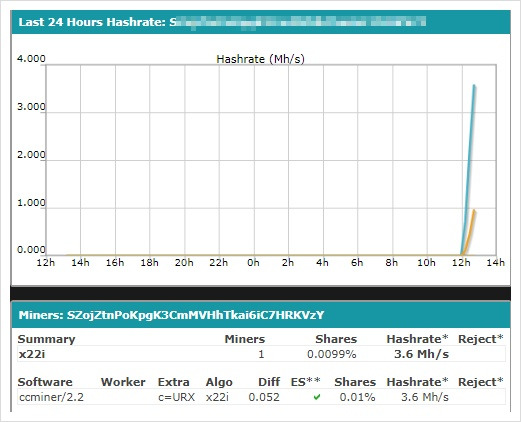Click the bold 3.6 Mh/s summary hashrate
This screenshot has width=521, height=422.
click(x=422, y=354)
